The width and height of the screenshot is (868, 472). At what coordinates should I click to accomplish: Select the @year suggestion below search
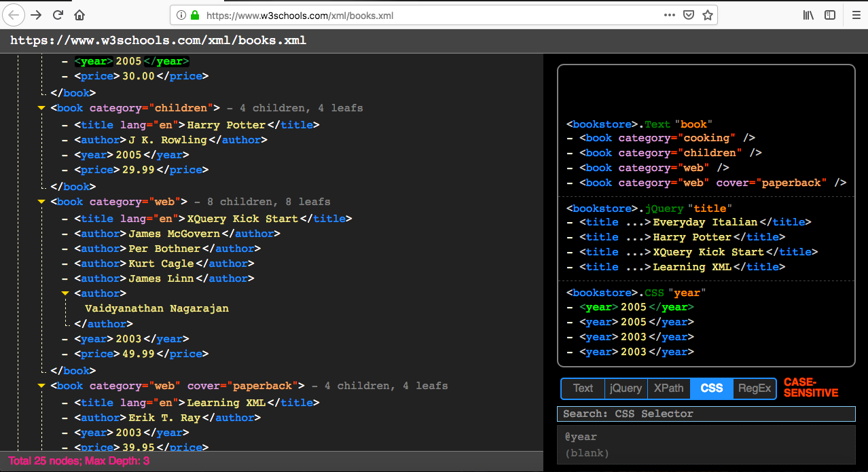(x=580, y=437)
